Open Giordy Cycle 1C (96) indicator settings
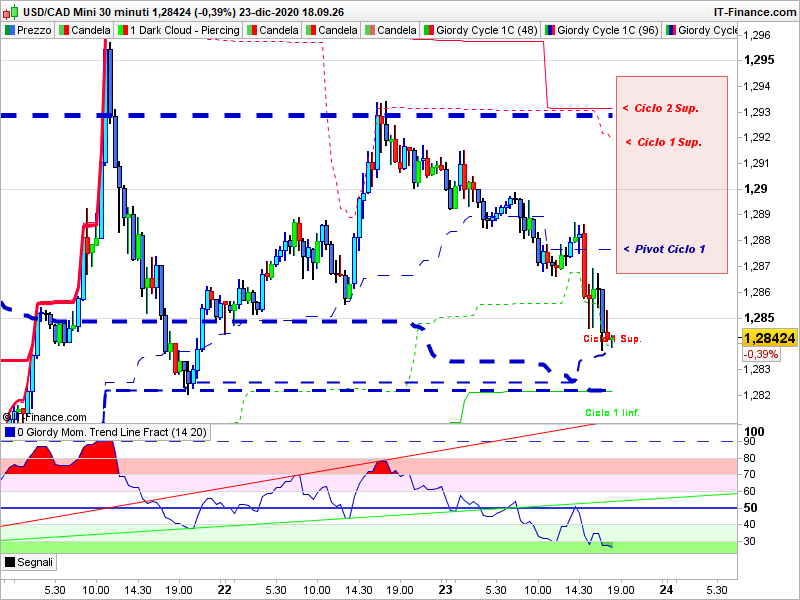This screenshot has width=800, height=600. point(602,30)
